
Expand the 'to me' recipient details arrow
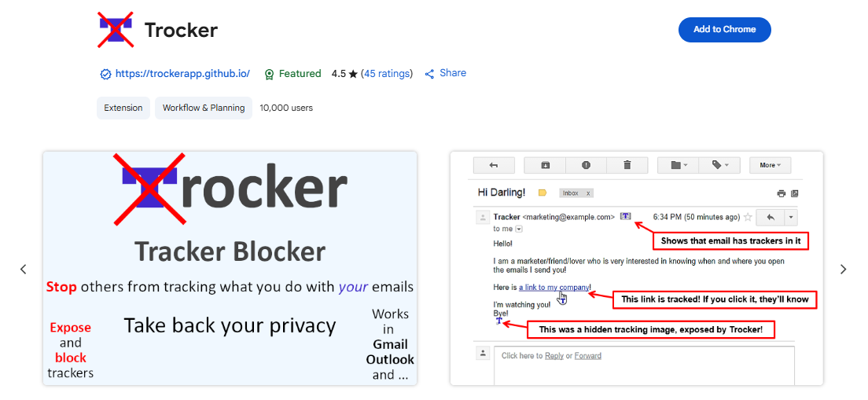pyautogui.click(x=518, y=229)
